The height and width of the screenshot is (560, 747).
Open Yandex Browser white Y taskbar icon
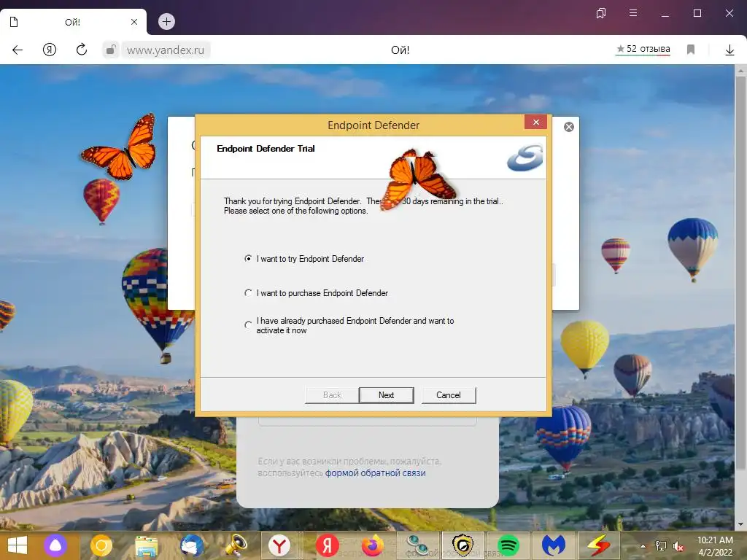point(279,545)
